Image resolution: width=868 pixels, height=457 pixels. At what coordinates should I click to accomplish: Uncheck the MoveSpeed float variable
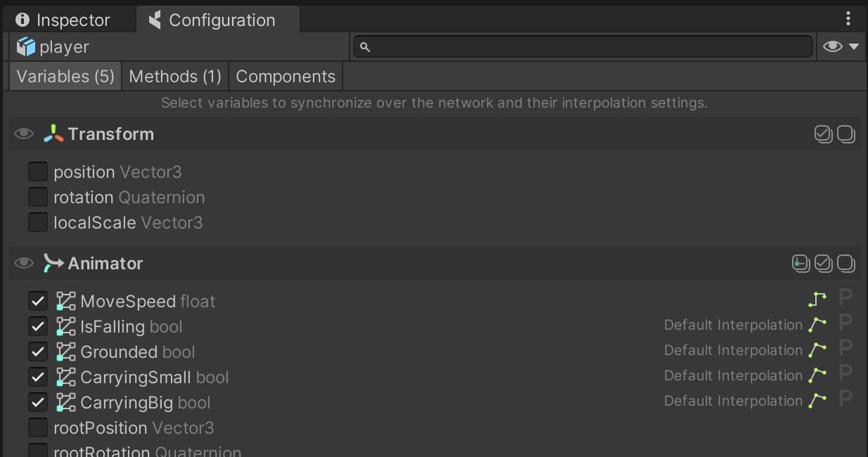38,302
